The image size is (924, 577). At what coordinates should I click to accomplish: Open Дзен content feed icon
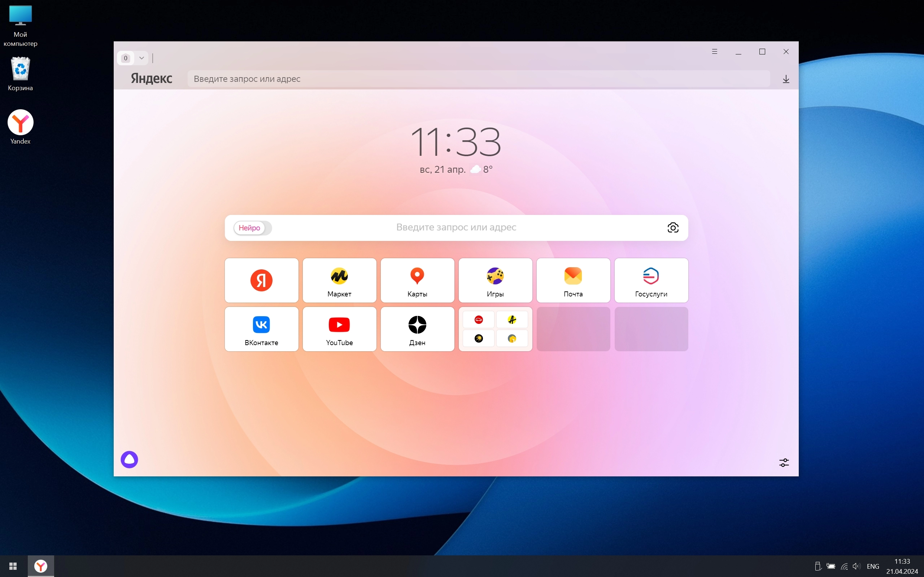tap(417, 329)
